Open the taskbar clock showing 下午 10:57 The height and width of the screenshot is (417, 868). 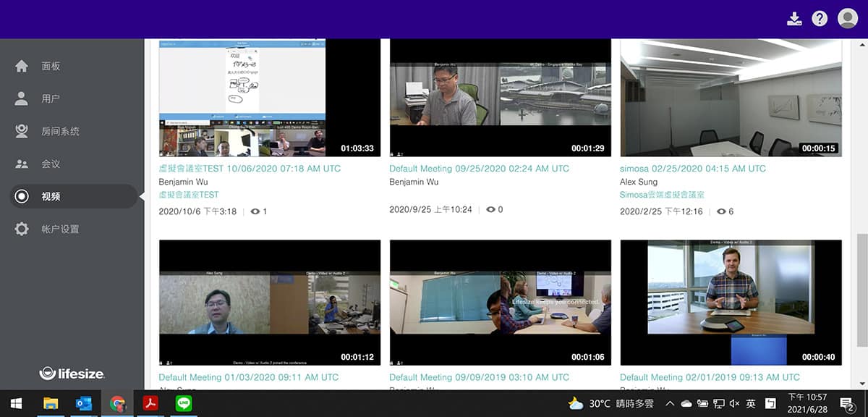(x=807, y=403)
